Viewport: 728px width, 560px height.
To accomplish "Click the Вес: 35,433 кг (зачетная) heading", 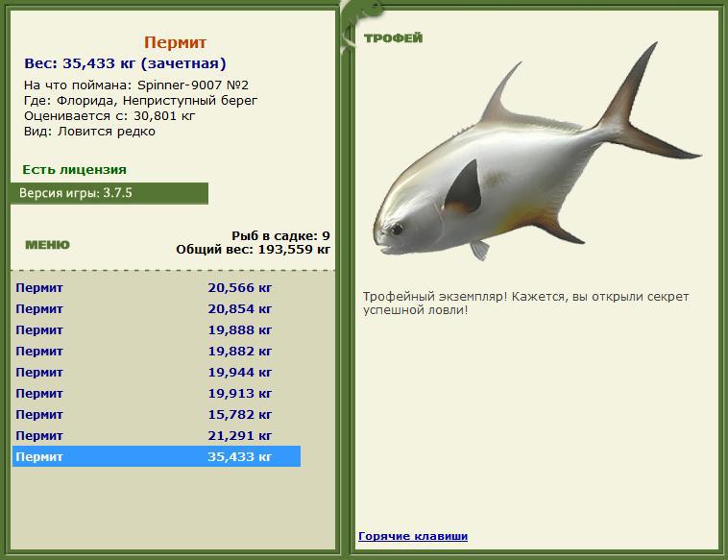I will [x=125, y=63].
